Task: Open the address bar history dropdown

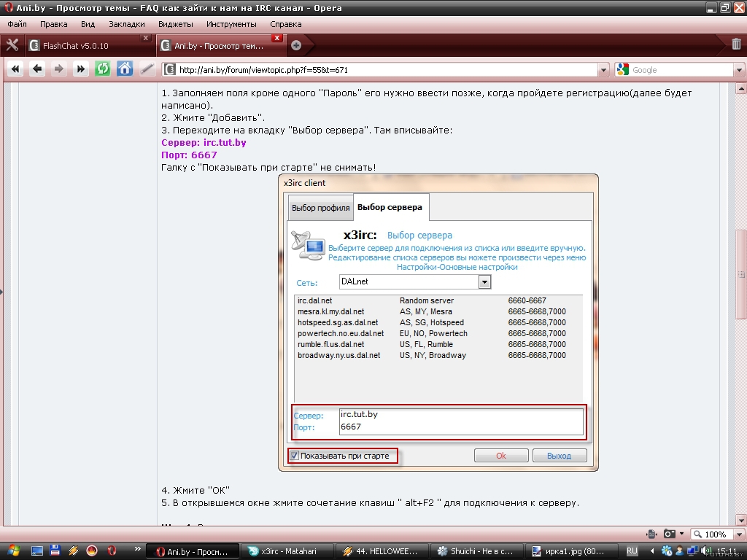Action: [603, 70]
